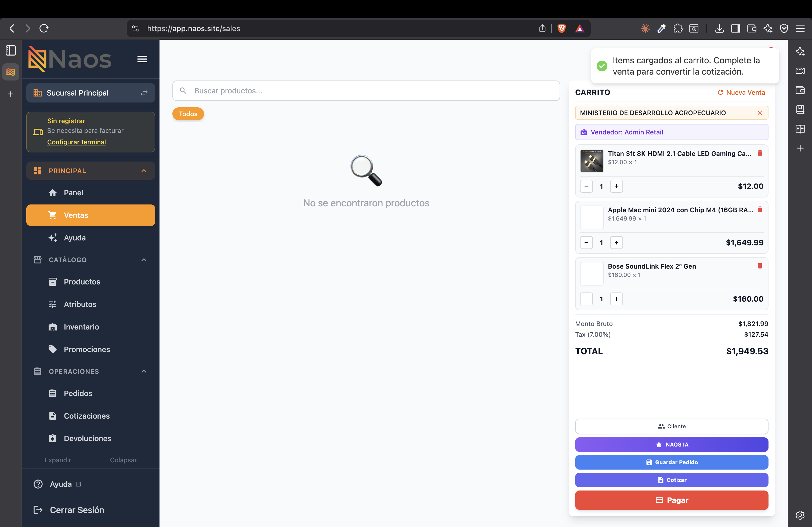Increase quantity of Bose SoundLink Flex

(616, 299)
